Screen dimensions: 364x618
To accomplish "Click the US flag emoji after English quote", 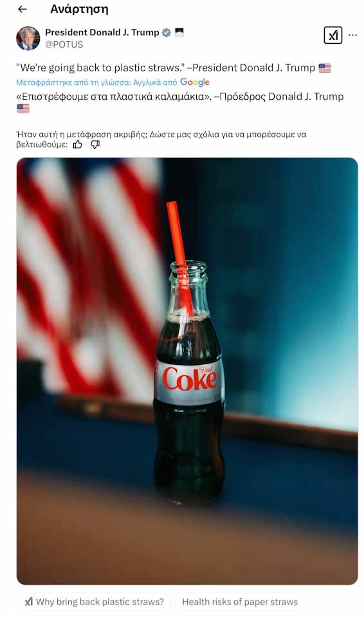I will coord(325,68).
